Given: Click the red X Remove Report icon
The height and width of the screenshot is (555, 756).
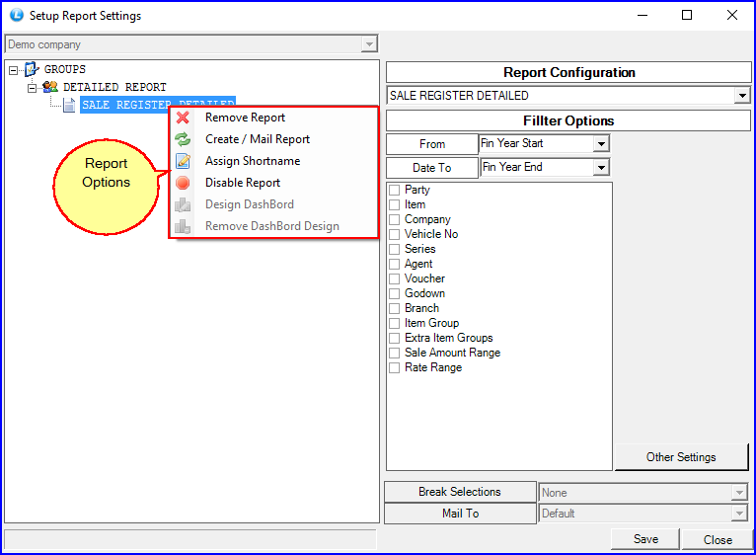Looking at the screenshot, I should pos(183,118).
